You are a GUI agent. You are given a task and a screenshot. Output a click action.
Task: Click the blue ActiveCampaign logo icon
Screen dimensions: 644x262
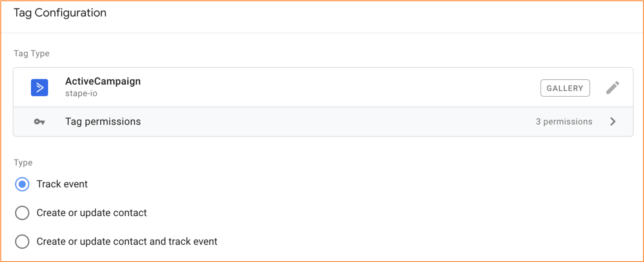(x=39, y=88)
